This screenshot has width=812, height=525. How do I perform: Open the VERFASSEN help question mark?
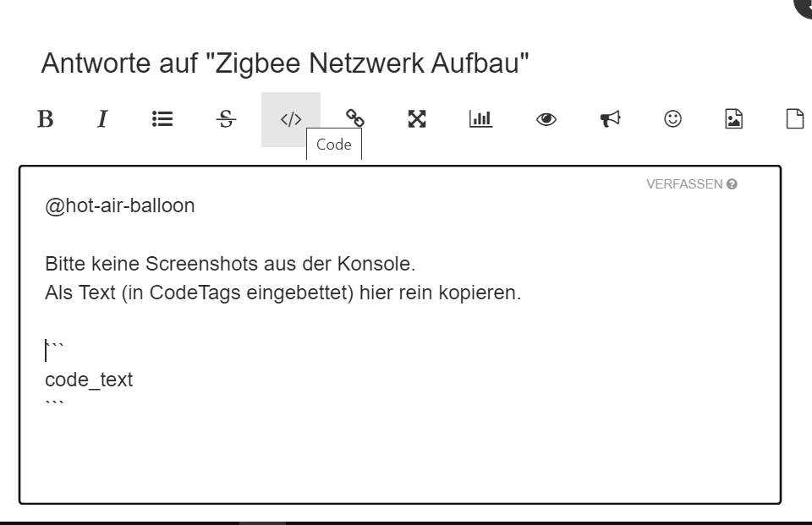(x=732, y=184)
